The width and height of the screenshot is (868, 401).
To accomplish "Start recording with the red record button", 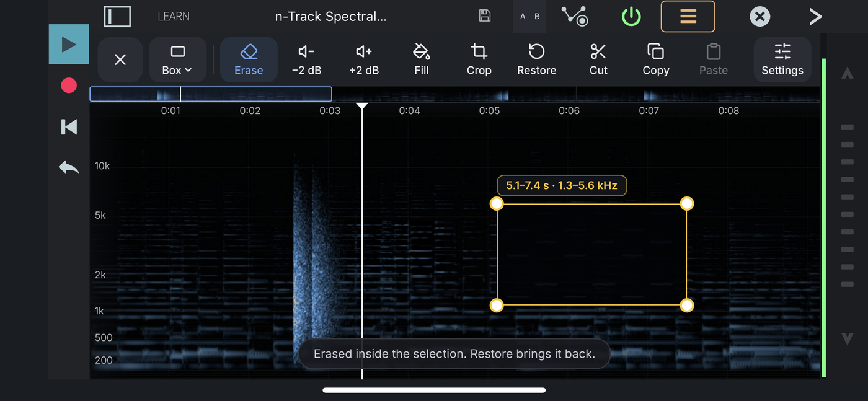I will tap(69, 86).
